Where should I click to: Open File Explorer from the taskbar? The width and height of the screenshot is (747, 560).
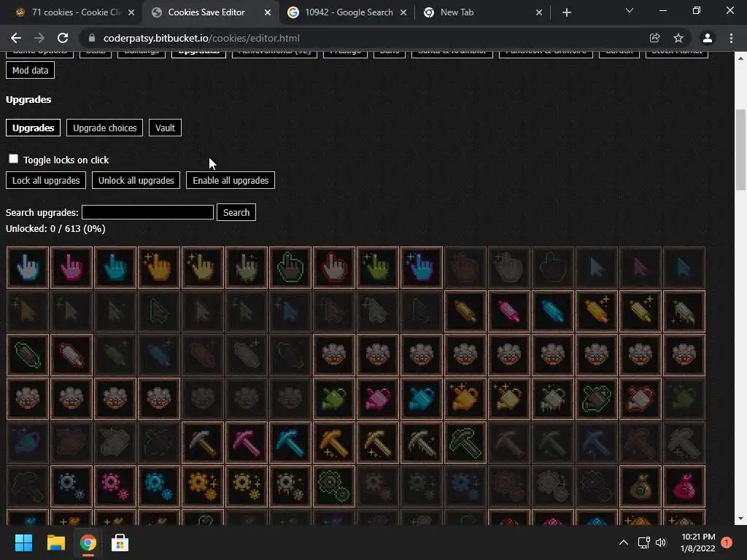pos(55,542)
